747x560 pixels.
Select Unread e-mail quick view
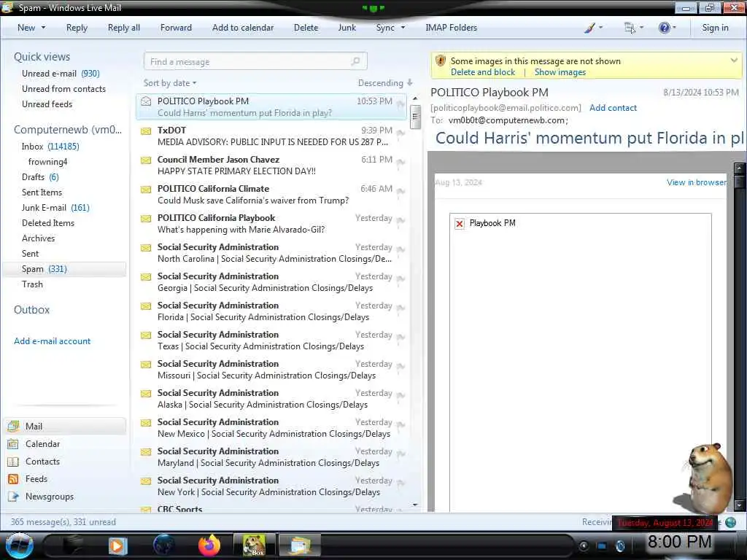click(x=61, y=74)
